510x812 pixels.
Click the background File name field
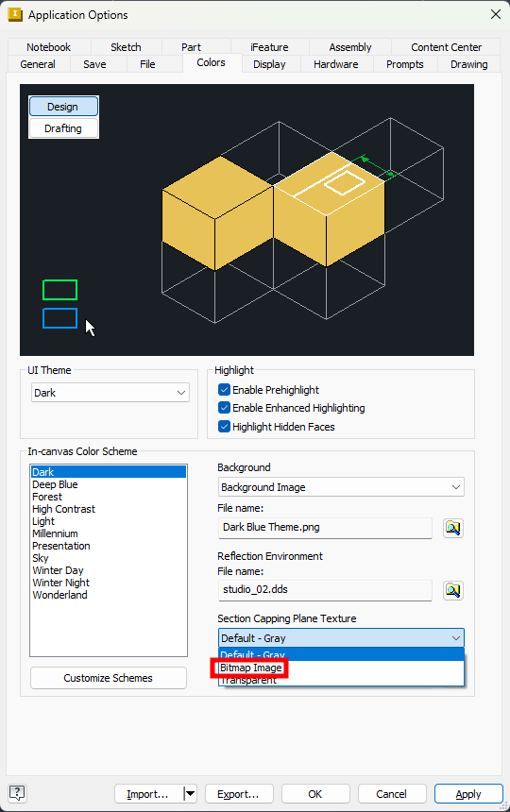[x=325, y=527]
